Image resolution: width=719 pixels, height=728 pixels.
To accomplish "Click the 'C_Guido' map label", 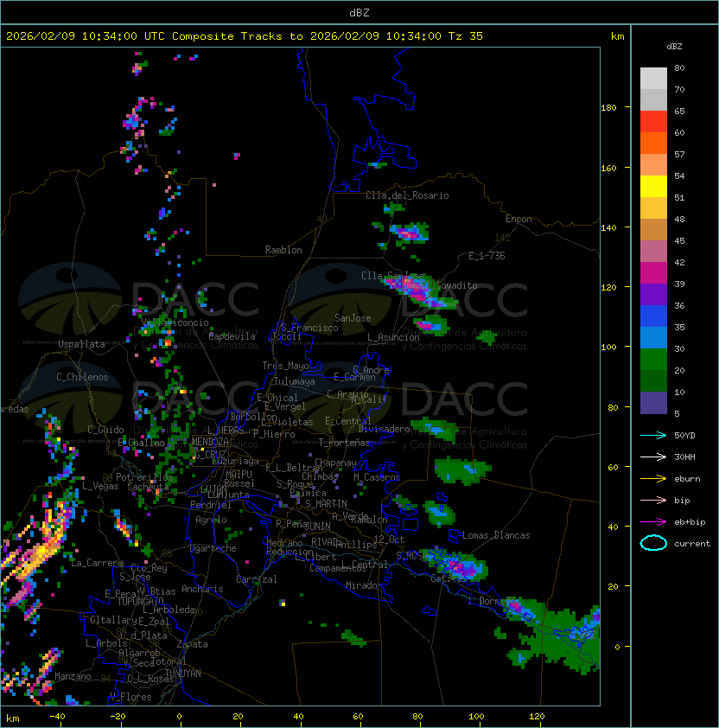I will [105, 430].
